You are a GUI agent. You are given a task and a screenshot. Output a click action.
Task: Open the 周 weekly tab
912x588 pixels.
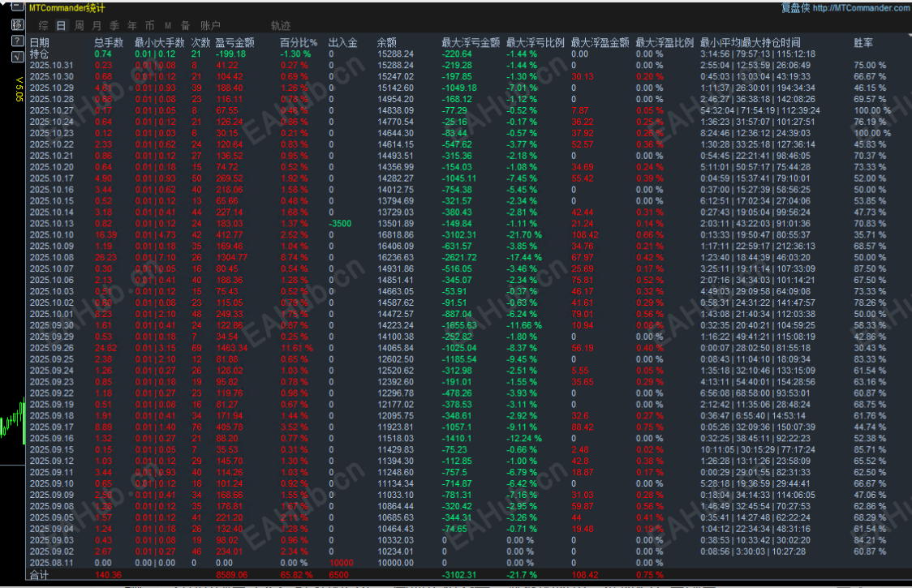pyautogui.click(x=79, y=26)
